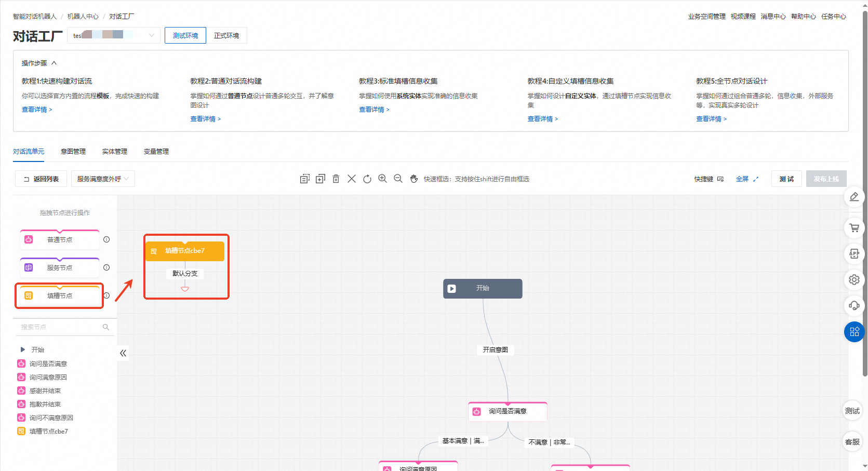The image size is (868, 471).
Task: Click the 测 试 toolbar button
Action: point(786,179)
